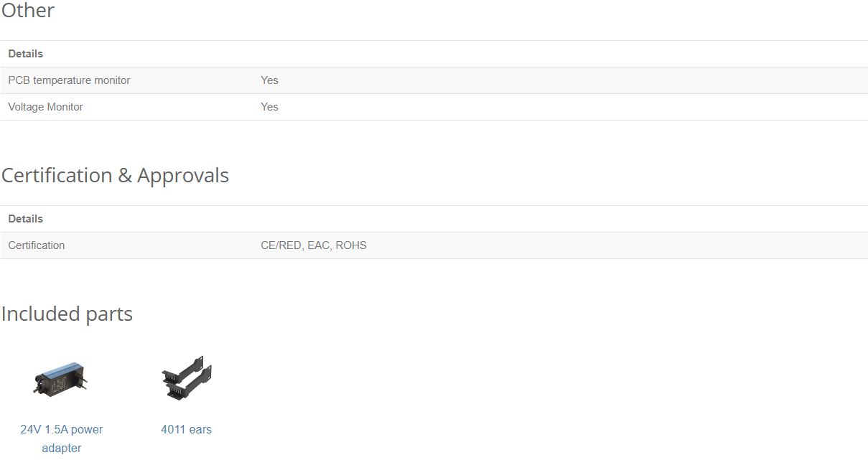Click the Yes value for PCB temperature monitor

tap(269, 80)
